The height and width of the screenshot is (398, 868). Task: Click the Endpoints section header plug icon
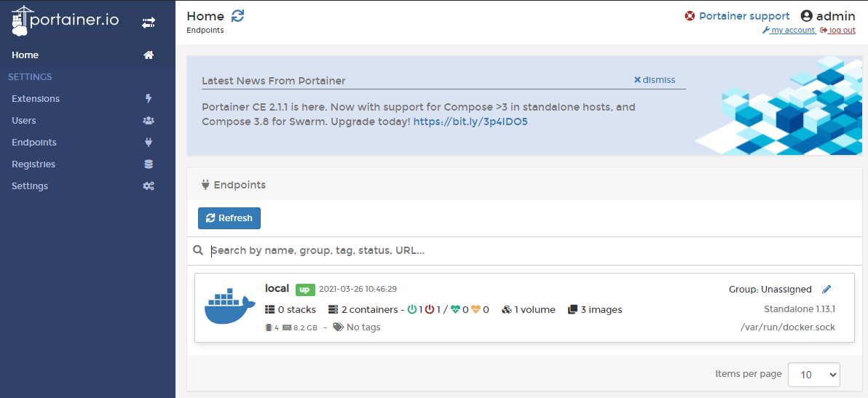coord(206,184)
